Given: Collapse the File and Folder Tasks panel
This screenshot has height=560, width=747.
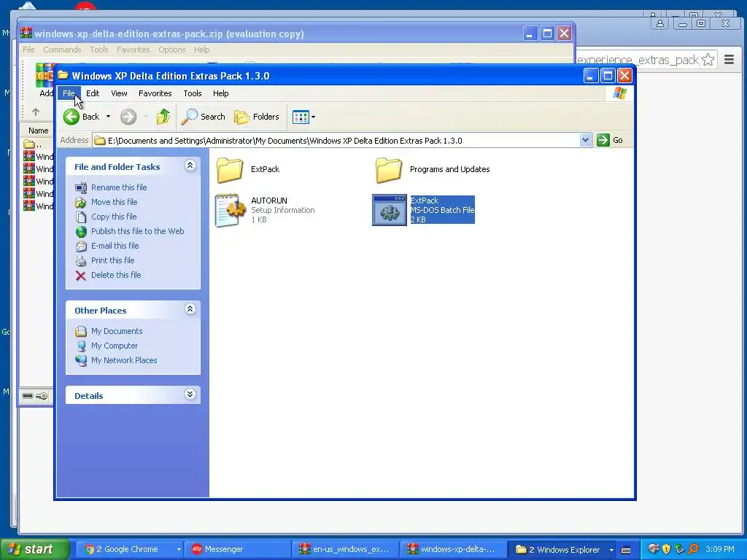Looking at the screenshot, I should tap(190, 166).
